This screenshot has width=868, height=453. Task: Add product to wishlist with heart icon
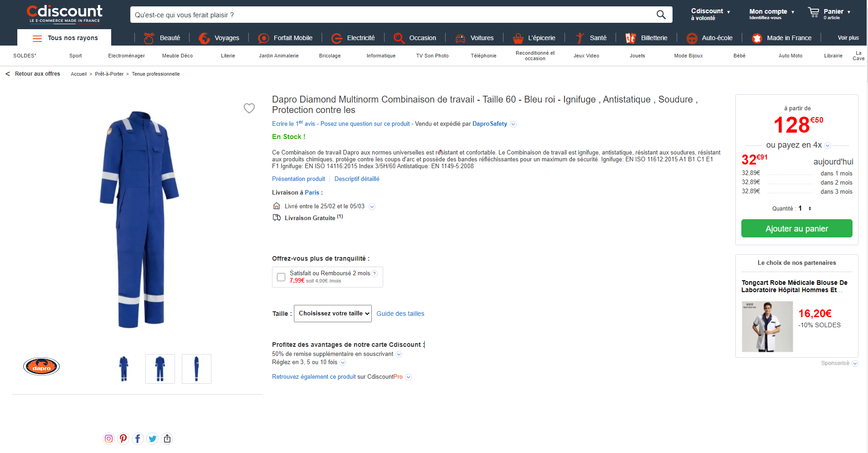249,108
